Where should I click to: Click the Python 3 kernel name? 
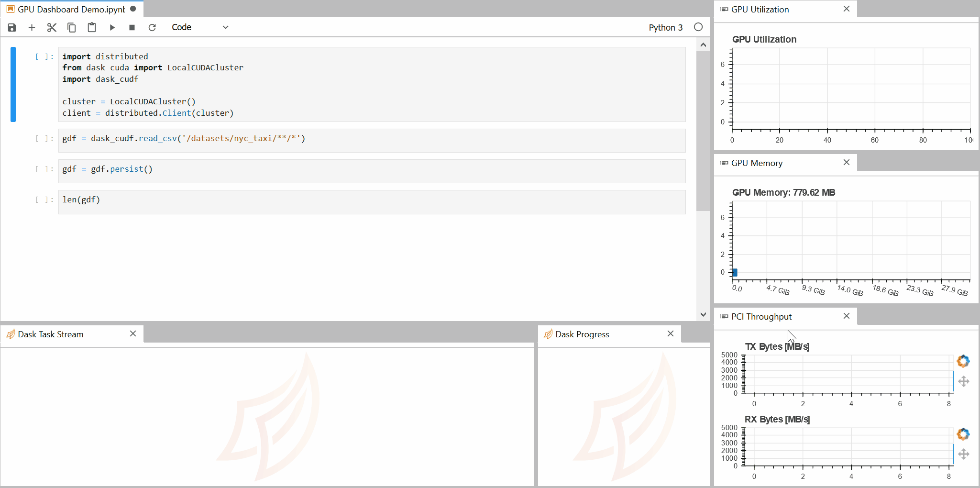(x=665, y=28)
